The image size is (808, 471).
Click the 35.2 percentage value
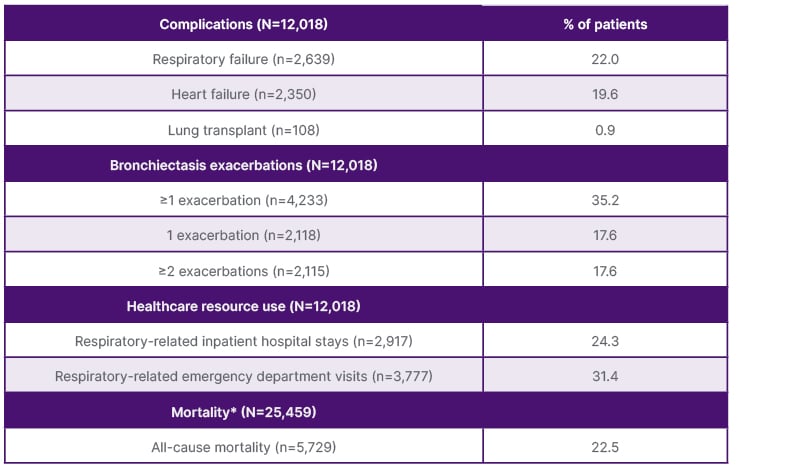pyautogui.click(x=604, y=200)
